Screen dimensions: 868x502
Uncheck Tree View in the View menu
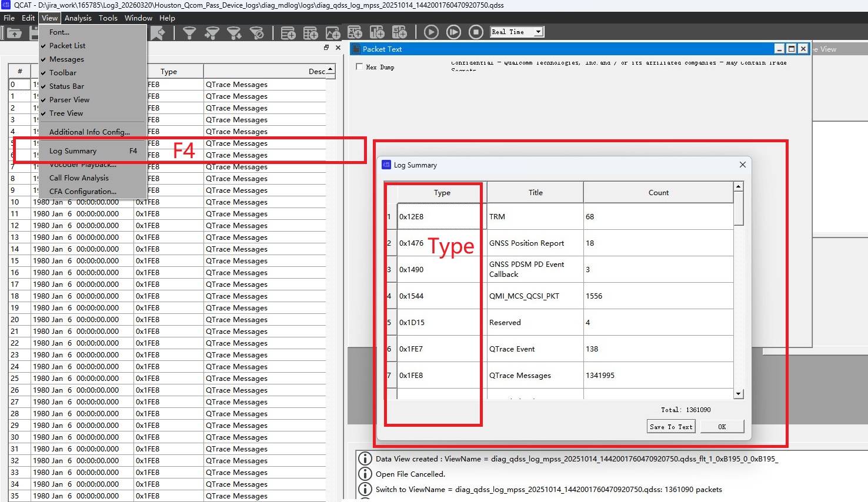click(x=66, y=113)
